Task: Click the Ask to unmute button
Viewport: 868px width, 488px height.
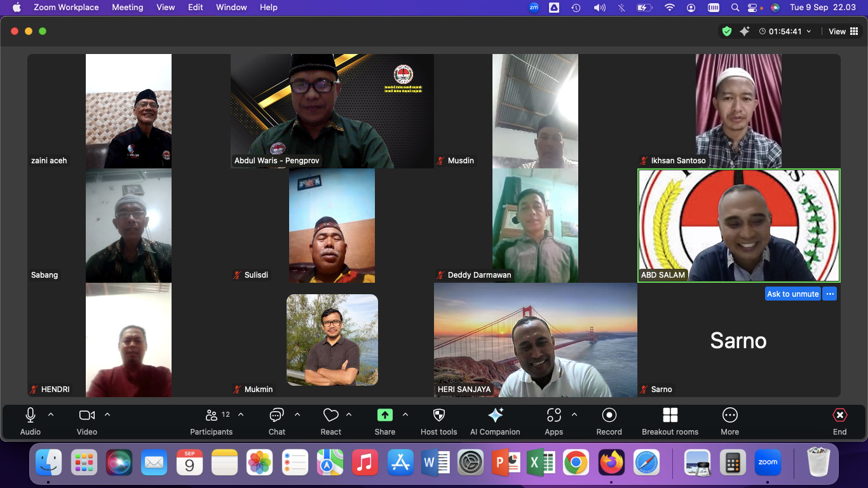Action: pyautogui.click(x=792, y=294)
